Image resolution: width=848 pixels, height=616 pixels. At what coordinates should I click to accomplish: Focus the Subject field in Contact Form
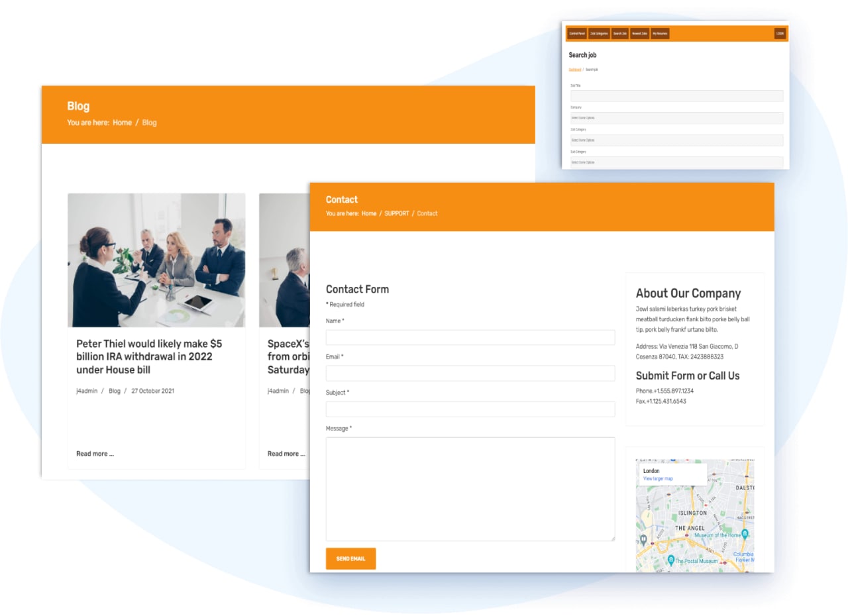tap(470, 409)
